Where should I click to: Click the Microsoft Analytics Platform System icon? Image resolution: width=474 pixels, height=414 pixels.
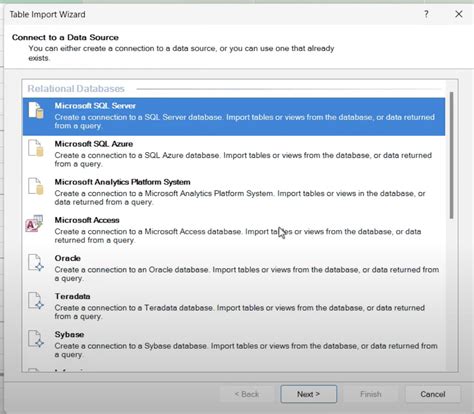[36, 186]
